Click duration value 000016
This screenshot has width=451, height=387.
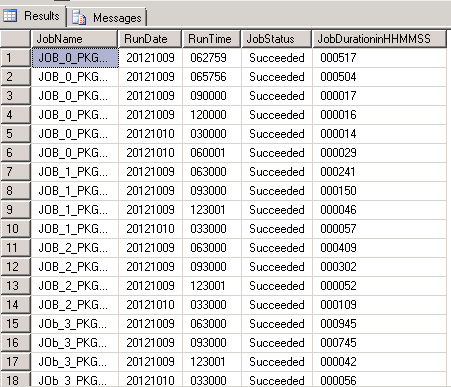(338, 115)
